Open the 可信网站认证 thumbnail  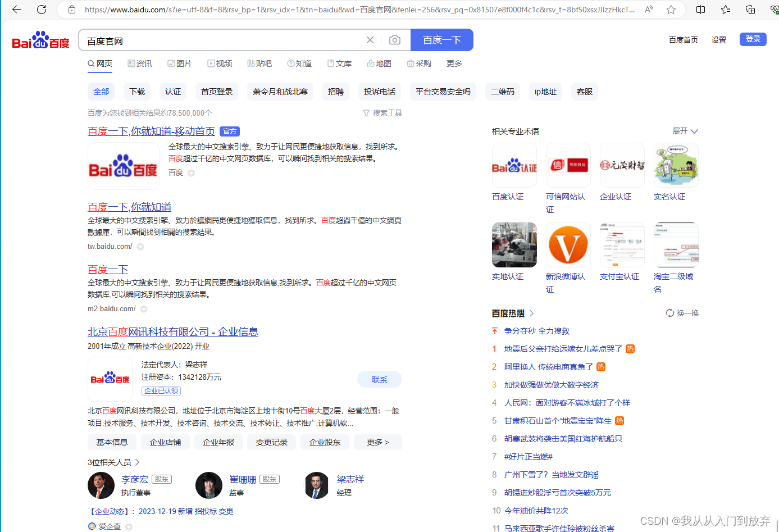568,165
